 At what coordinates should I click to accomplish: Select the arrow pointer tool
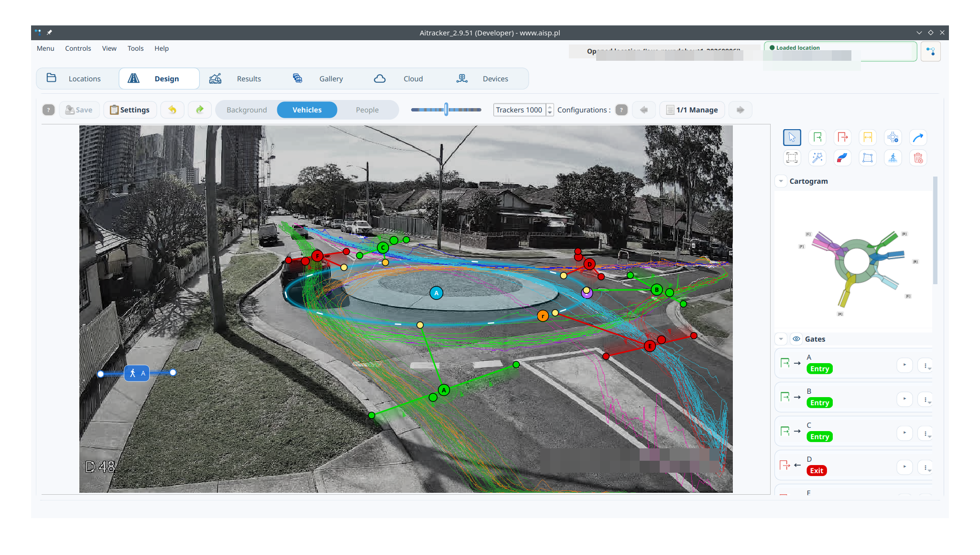pyautogui.click(x=792, y=138)
